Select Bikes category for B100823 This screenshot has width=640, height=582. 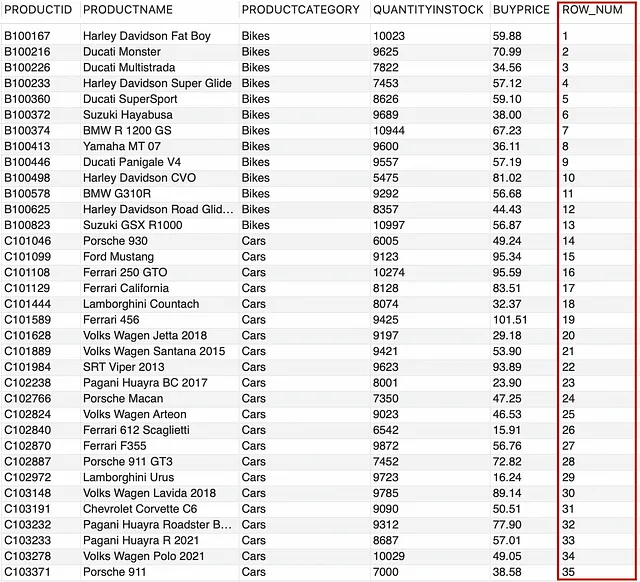(x=256, y=225)
